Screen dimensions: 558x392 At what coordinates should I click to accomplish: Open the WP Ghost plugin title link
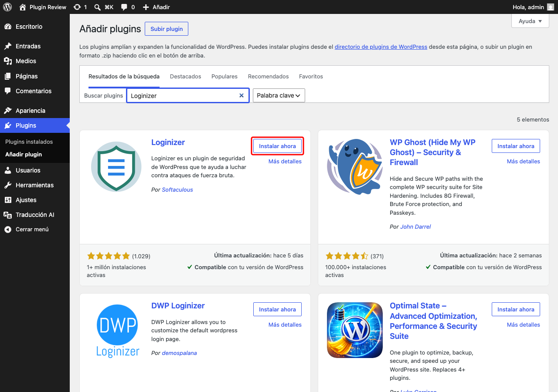pyautogui.click(x=432, y=152)
